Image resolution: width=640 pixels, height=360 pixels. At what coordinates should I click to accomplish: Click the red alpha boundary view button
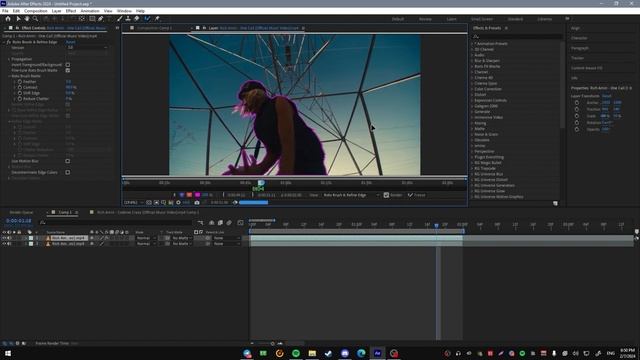[x=189, y=195]
